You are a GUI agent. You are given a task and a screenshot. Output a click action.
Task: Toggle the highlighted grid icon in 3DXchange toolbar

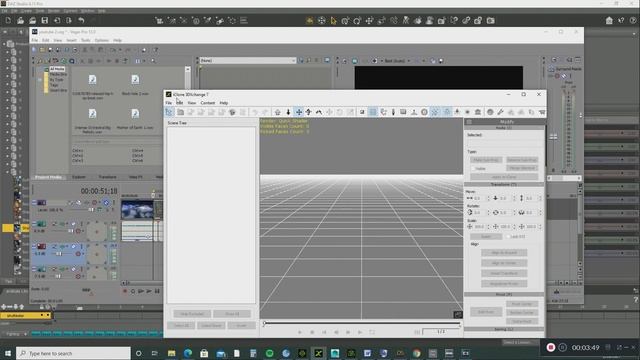(373, 112)
